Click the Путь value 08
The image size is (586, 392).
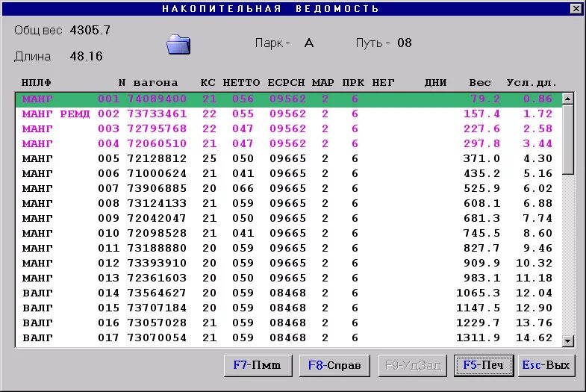pos(405,43)
